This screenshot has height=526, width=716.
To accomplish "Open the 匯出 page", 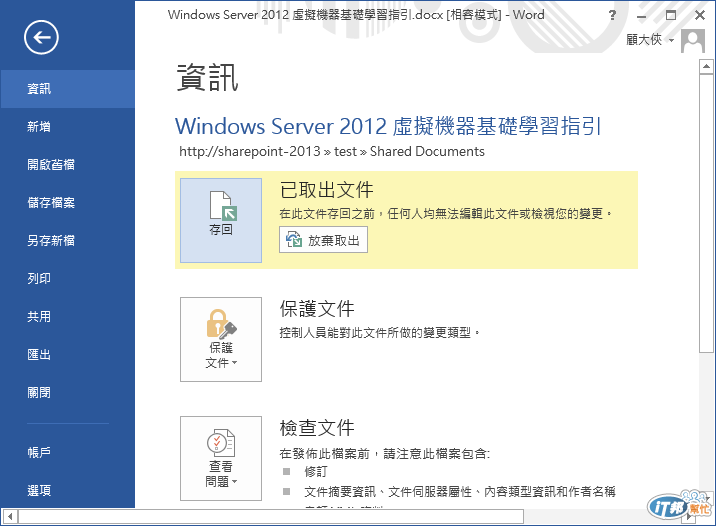I will [68, 354].
